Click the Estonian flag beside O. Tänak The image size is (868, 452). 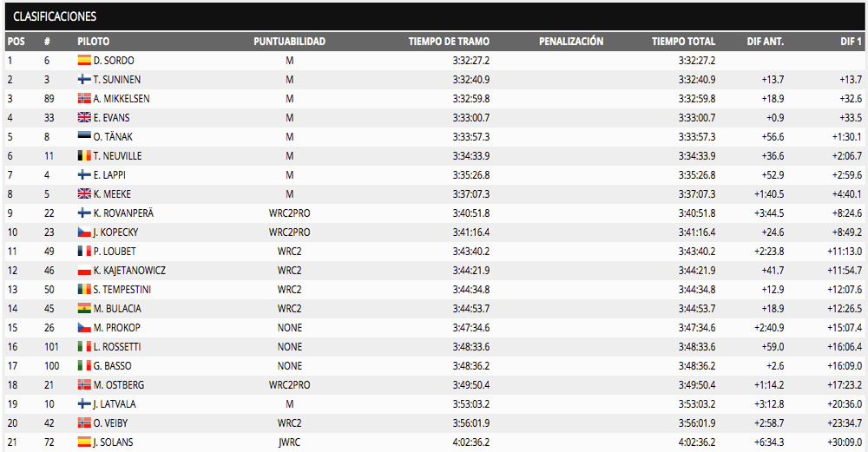[x=84, y=137]
